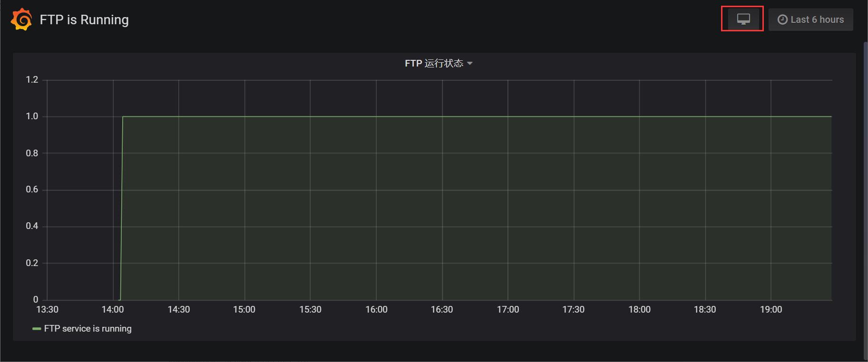The image size is (868, 362).
Task: Click the 19:00 x-axis time label
Action: click(x=771, y=310)
